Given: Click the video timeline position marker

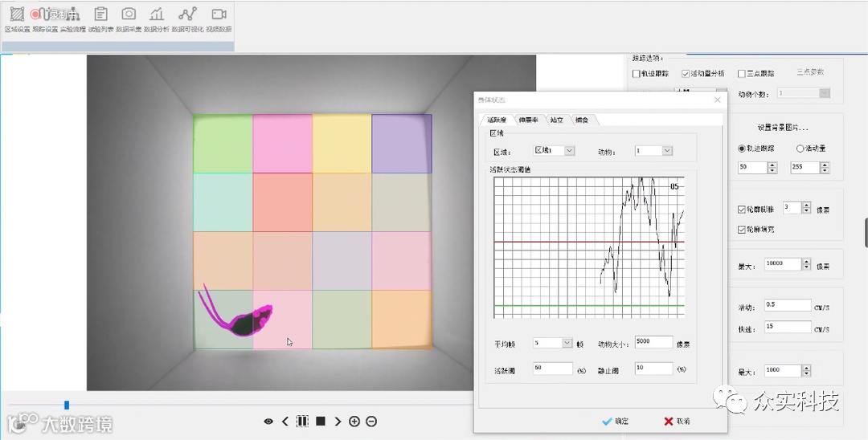Looking at the screenshot, I should (x=67, y=405).
